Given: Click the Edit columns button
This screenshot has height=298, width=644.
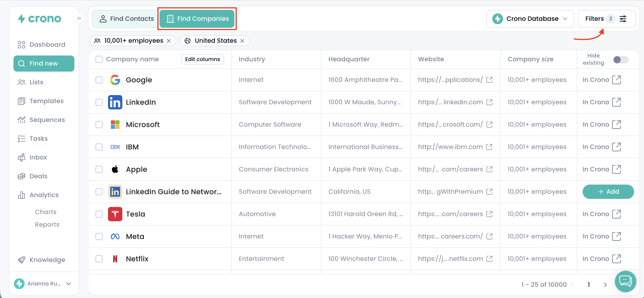Looking at the screenshot, I should 203,59.
